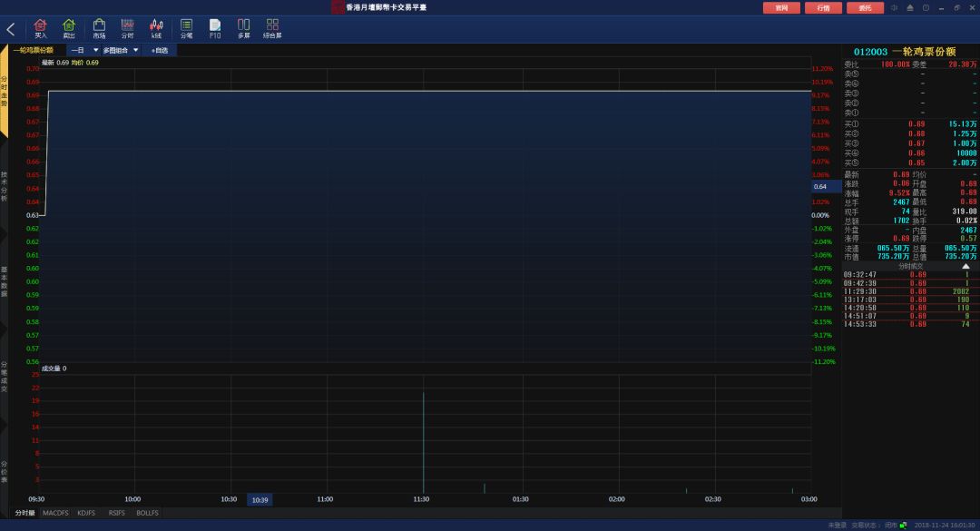Screen dimensions: 980x531
Task: Click the 买⑤ bid row at 0.65
Action: click(x=910, y=162)
